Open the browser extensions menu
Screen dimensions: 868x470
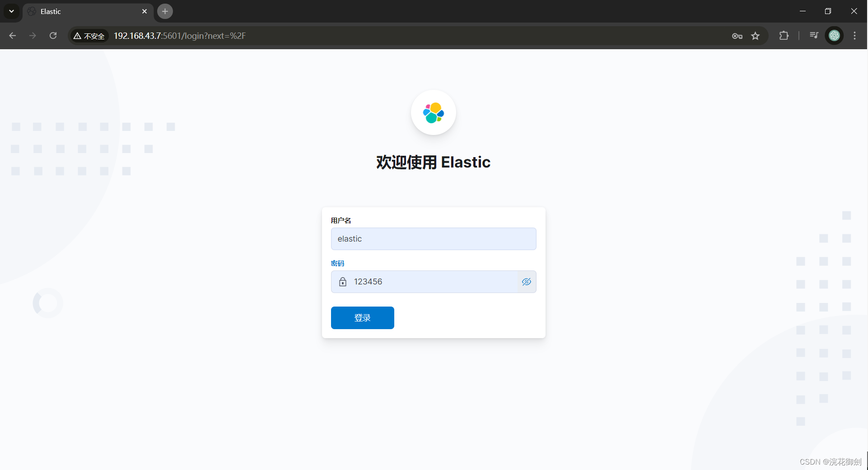coord(784,36)
